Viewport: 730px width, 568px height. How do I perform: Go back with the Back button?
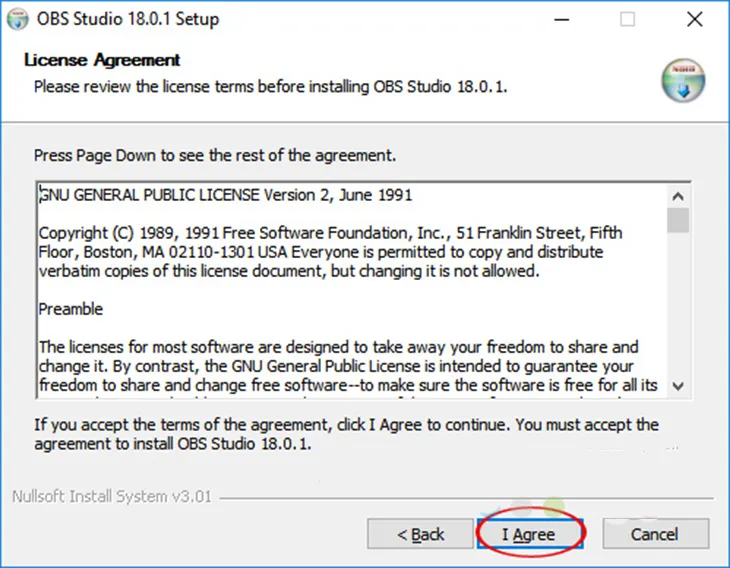point(420,535)
